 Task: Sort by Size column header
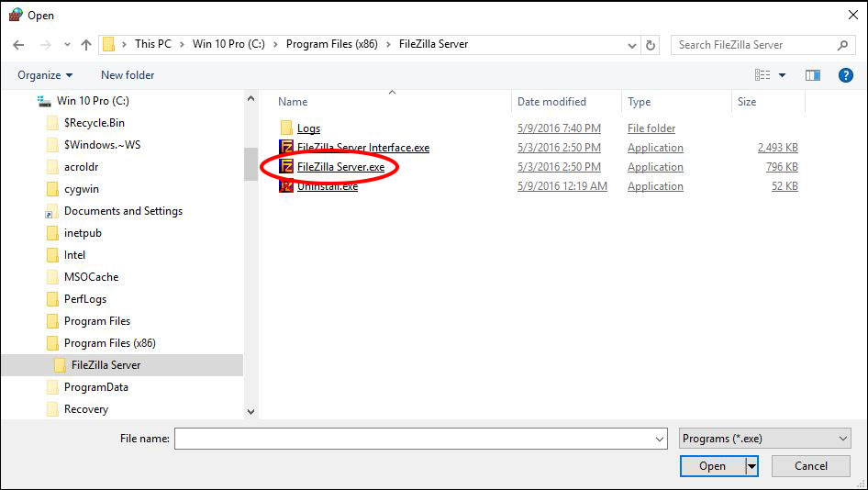[747, 102]
